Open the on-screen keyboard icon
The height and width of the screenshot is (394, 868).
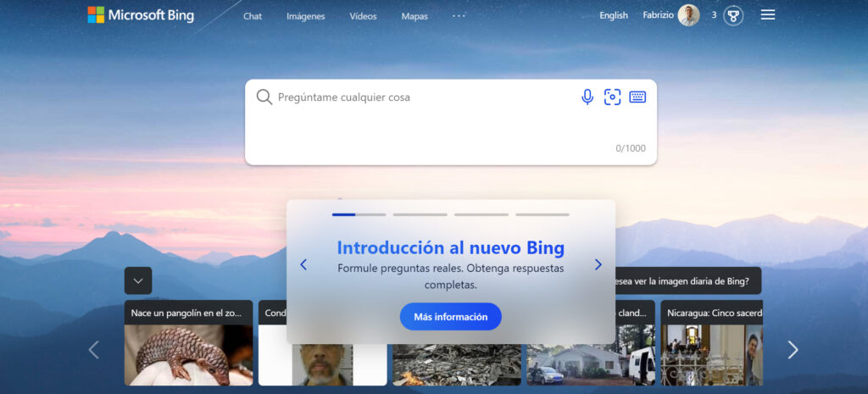(637, 97)
